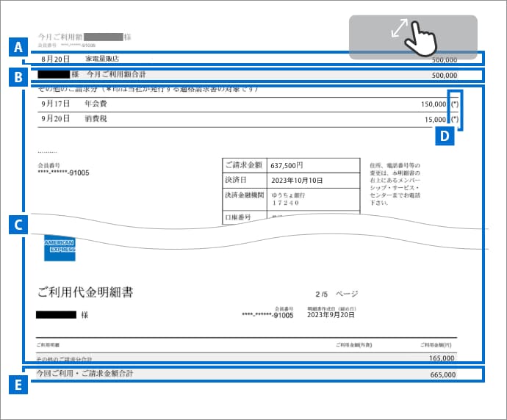The image size is (507, 420).
Task: Click the 今月ご利用額合計 total row
Action: point(250,75)
